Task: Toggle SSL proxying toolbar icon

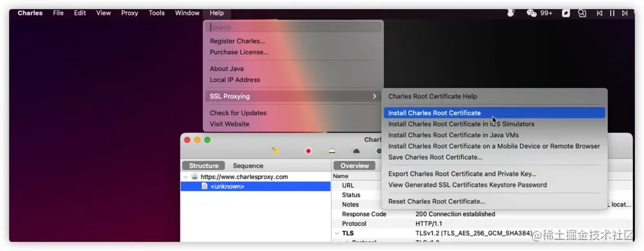Action: pyautogui.click(x=332, y=151)
